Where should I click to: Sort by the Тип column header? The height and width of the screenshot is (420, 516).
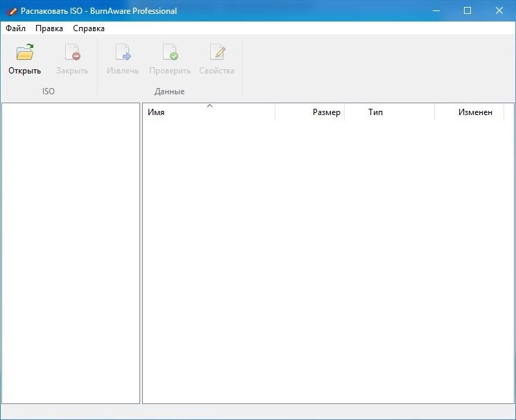(x=389, y=112)
